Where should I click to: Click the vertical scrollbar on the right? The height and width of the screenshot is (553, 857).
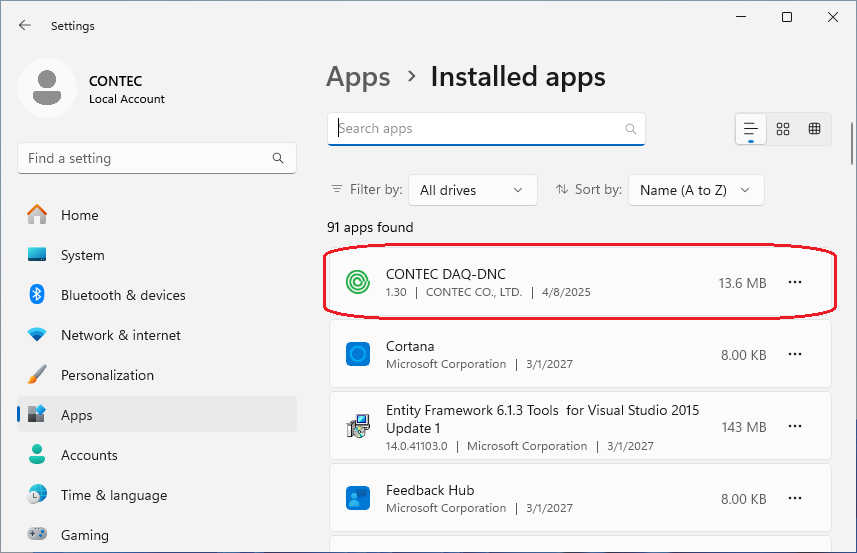[x=852, y=144]
